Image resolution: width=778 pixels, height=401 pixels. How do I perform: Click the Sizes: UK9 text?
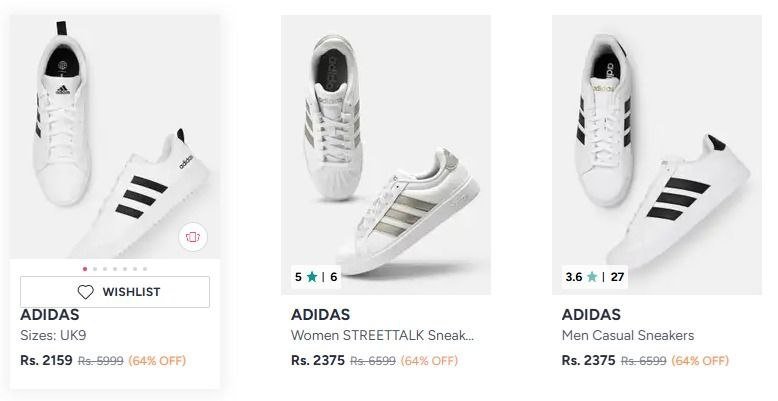[x=53, y=336]
